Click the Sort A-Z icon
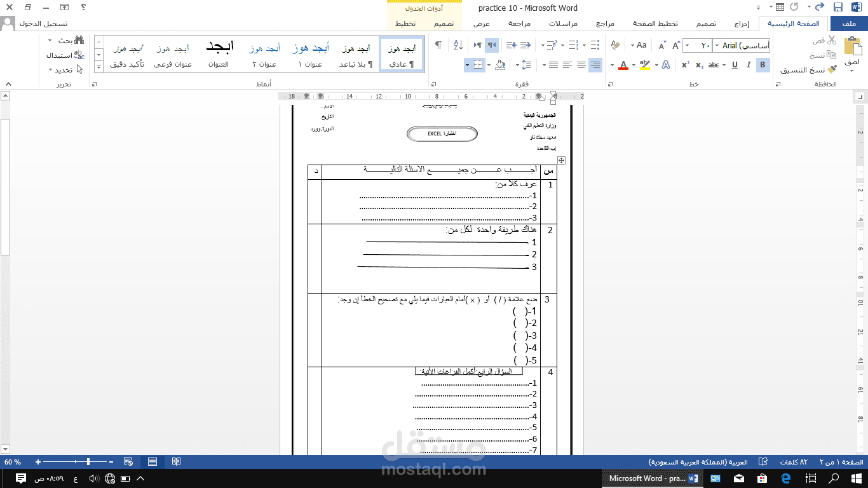Screen dimensions: 868x488 458,44
